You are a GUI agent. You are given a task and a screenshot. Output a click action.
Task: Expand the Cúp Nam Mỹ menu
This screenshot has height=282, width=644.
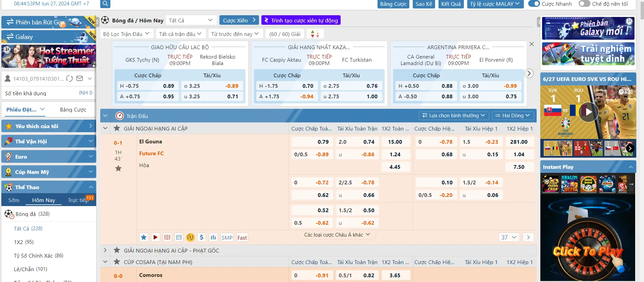pyautogui.click(x=49, y=172)
